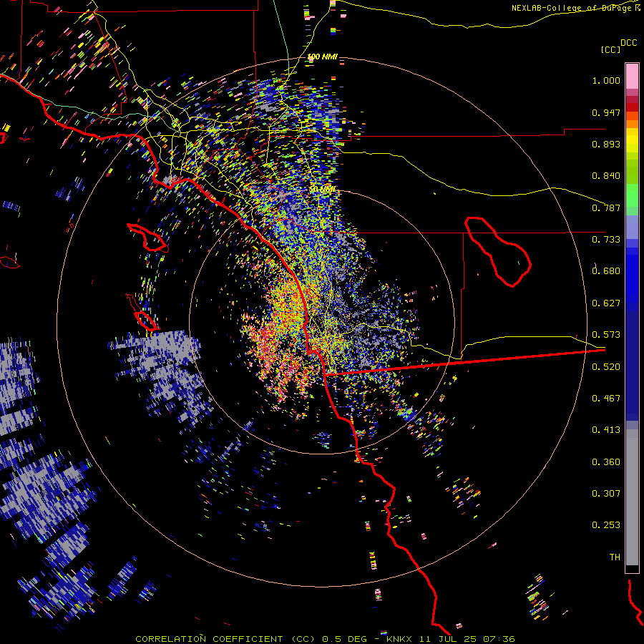The width and height of the screenshot is (644, 644).
Task: Click the CORRELATION COEFFICIENT caption text
Action: [209, 639]
